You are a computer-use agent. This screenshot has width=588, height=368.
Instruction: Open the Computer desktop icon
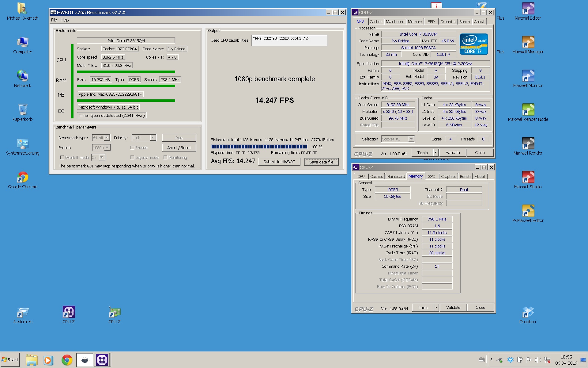(x=23, y=45)
